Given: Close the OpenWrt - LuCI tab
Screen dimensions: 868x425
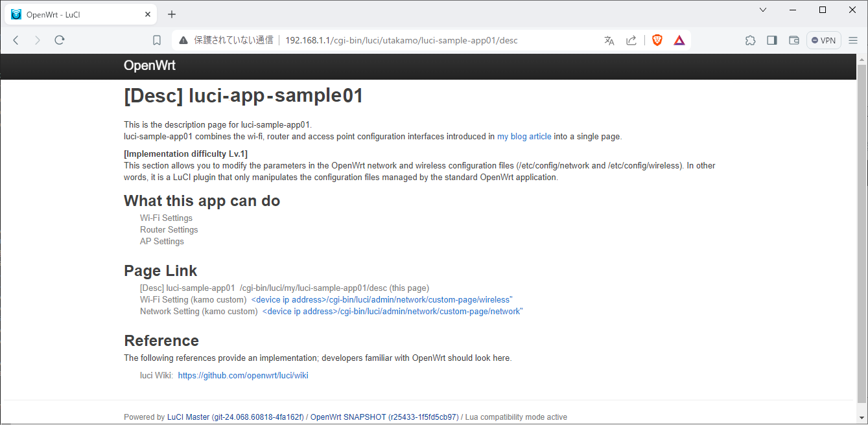Looking at the screenshot, I should coord(148,14).
